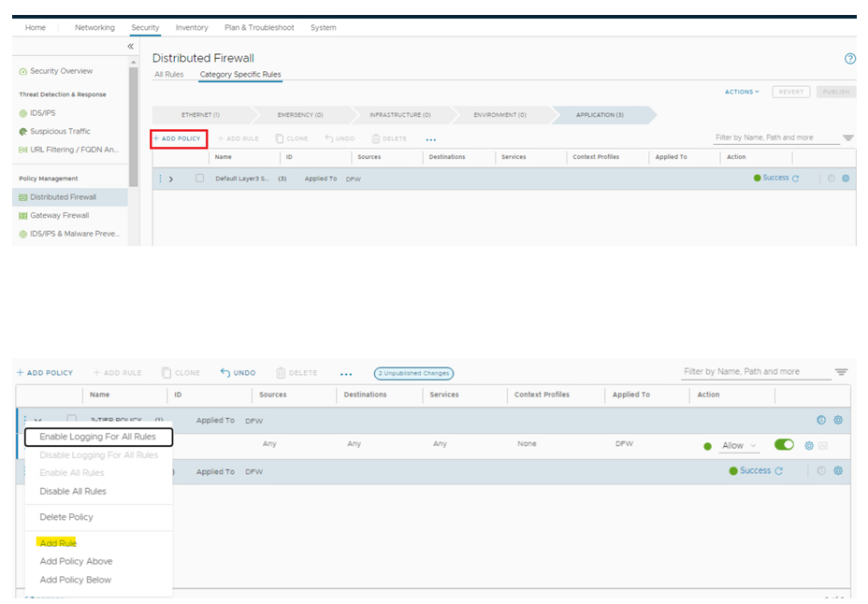
Task: Open the top toolbar's three-dots more options
Action: click(x=430, y=139)
